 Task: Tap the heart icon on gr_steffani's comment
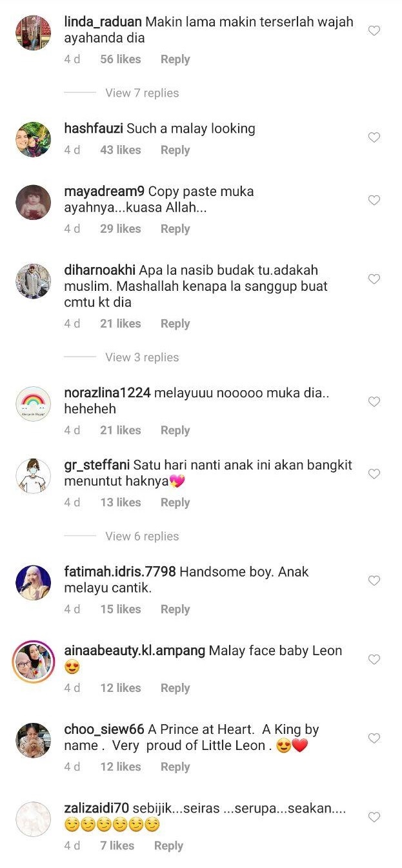[x=374, y=474]
